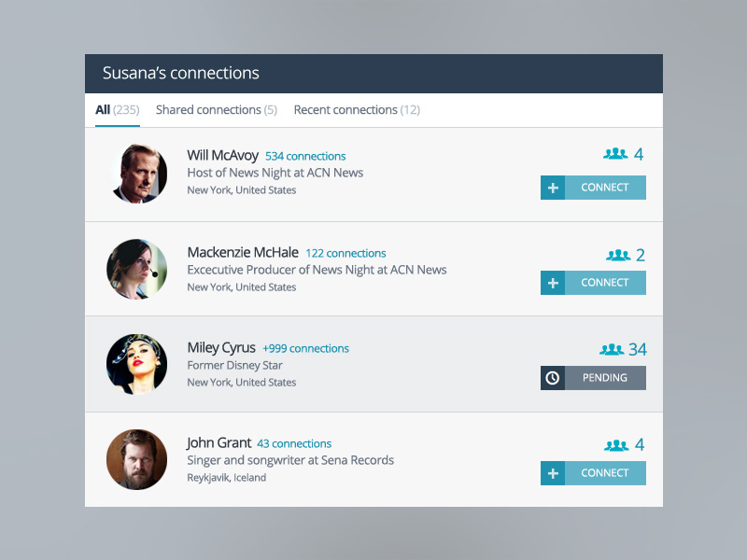This screenshot has height=560, width=747.
Task: Select the All (235) tab
Action: tap(118, 110)
